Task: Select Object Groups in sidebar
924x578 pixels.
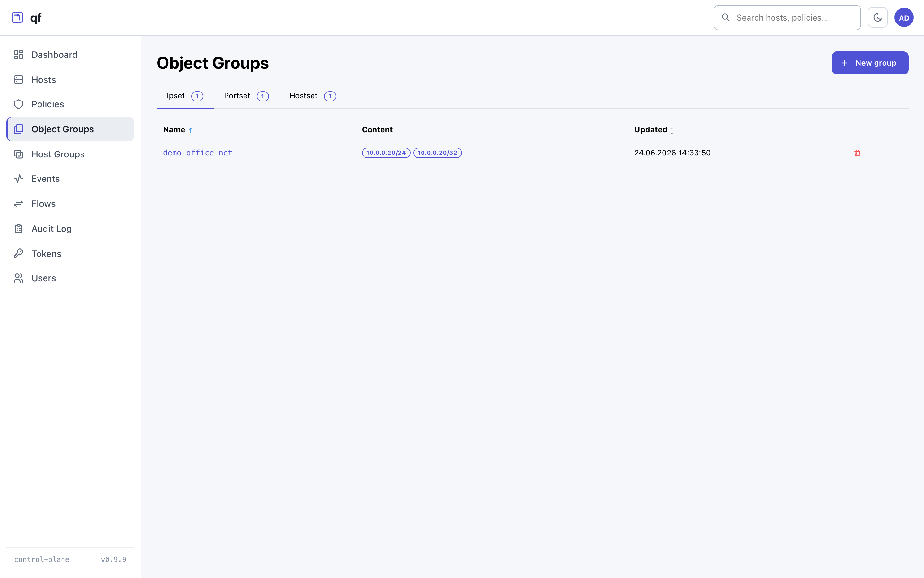Action: 70,129
